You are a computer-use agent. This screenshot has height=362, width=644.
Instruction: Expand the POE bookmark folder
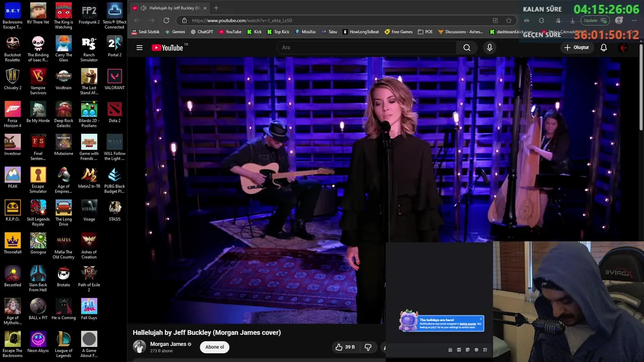425,32
